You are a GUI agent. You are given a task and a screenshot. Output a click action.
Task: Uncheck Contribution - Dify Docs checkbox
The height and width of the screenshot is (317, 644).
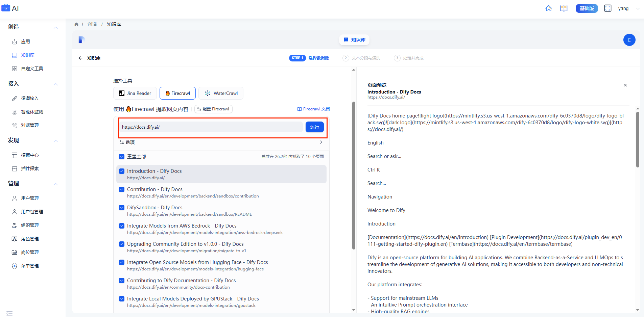click(x=122, y=189)
